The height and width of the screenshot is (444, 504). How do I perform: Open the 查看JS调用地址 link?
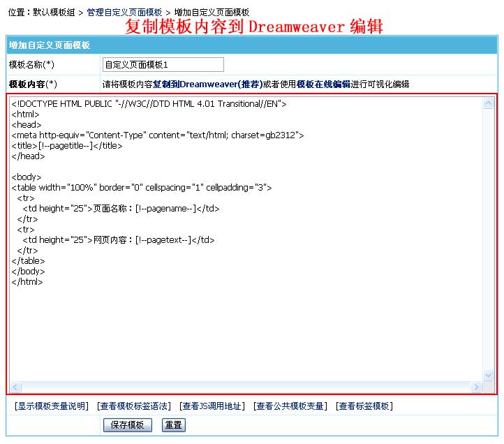coord(212,406)
